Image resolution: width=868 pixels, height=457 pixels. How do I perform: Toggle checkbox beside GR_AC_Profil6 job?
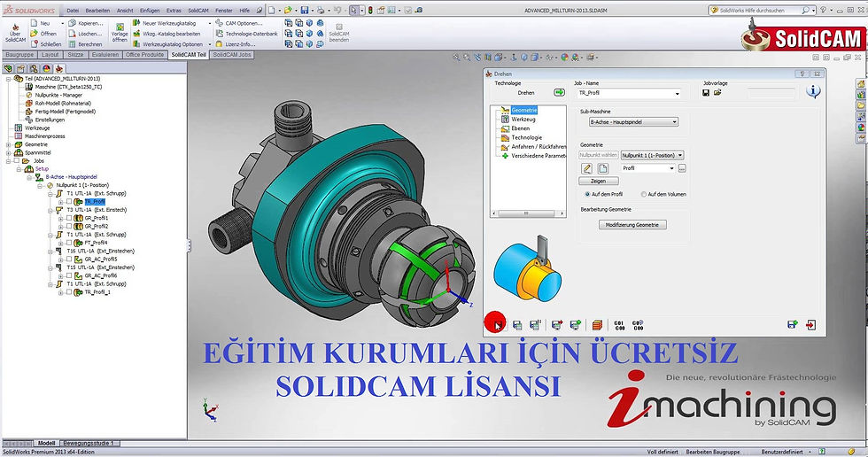tap(69, 275)
